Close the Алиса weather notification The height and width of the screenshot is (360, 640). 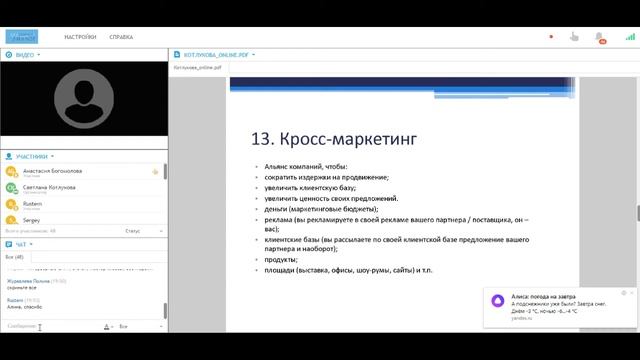[x=632, y=293]
